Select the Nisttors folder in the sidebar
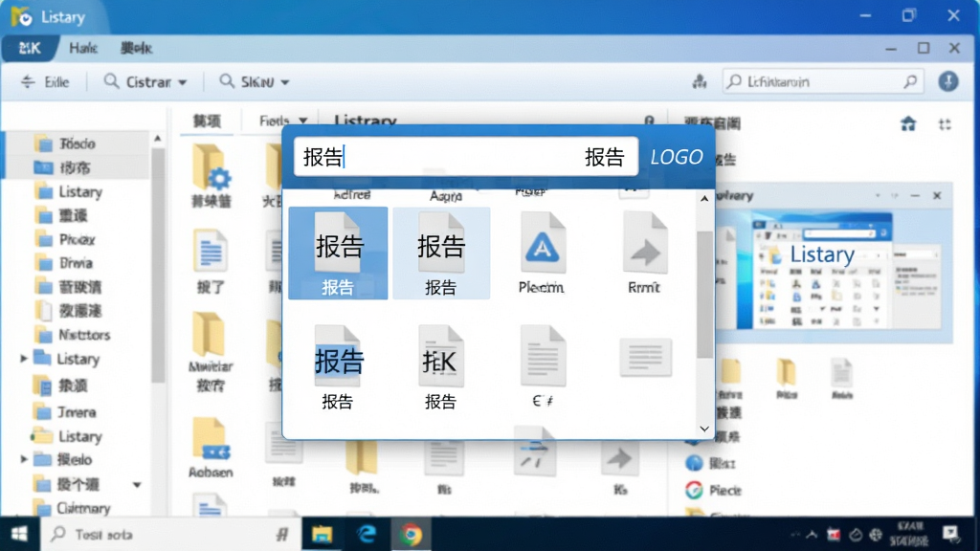 tap(72, 335)
